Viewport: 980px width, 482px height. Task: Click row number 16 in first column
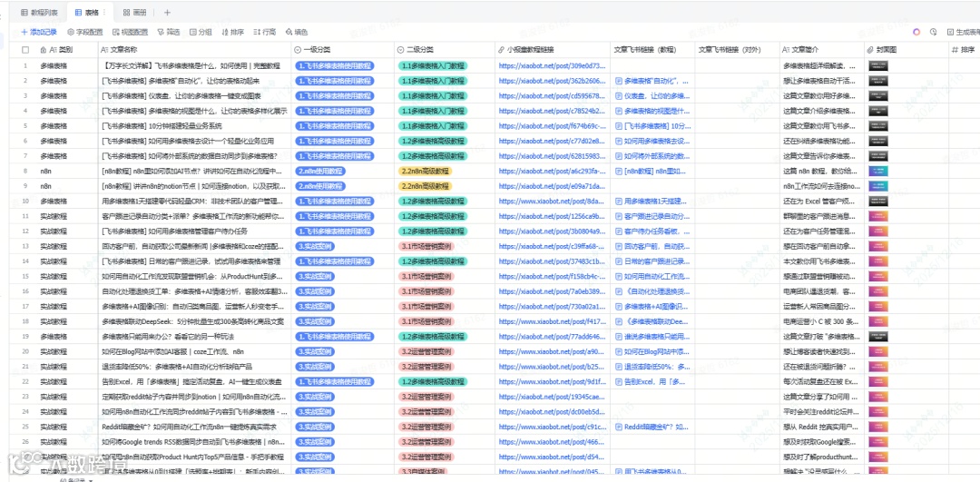click(25, 291)
